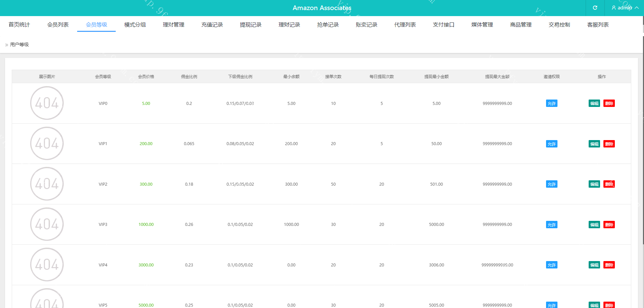Delete the VIP0 level with 删除
The image size is (644, 308).
(609, 104)
